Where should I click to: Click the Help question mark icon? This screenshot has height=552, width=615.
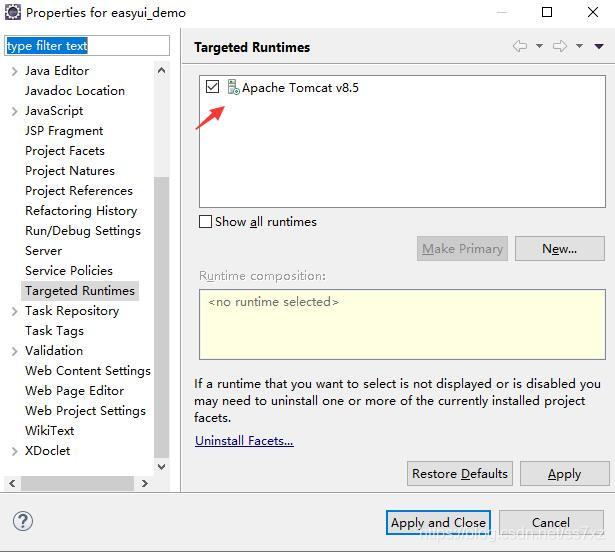coord(23,521)
